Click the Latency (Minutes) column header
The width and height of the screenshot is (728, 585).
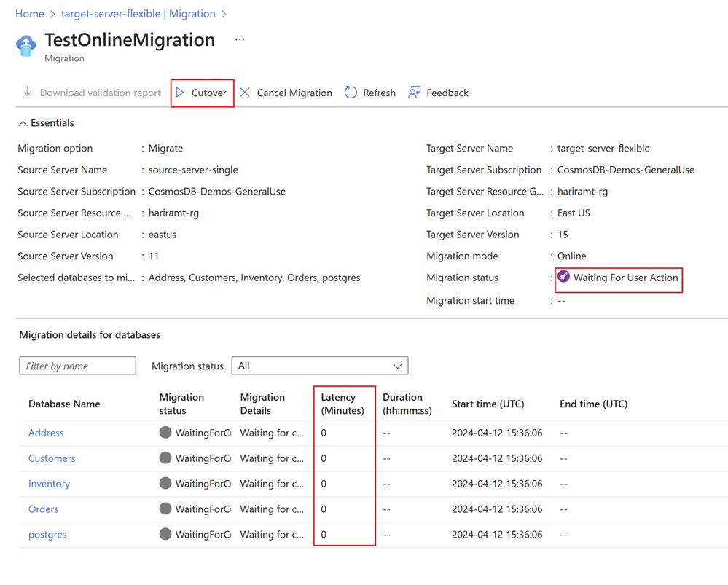pos(343,404)
